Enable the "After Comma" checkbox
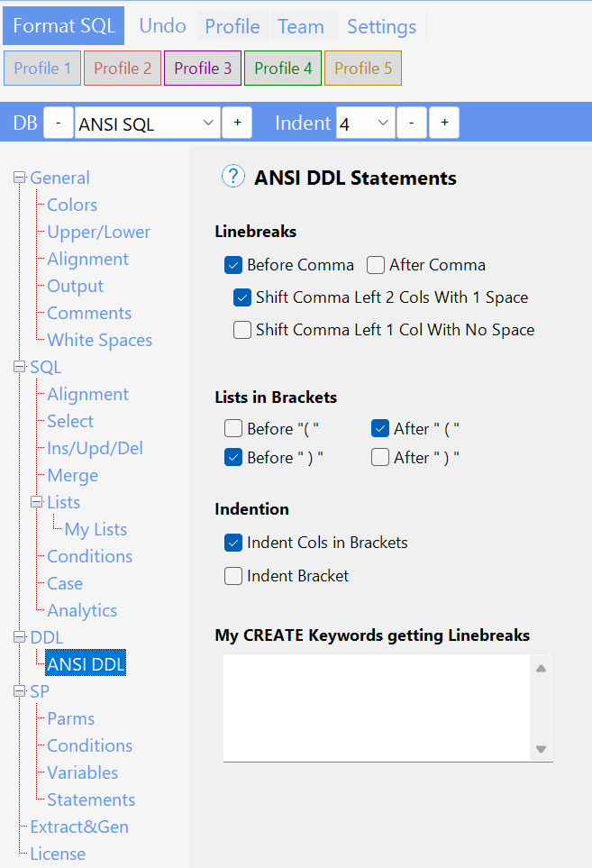This screenshot has height=868, width=592. 375,265
